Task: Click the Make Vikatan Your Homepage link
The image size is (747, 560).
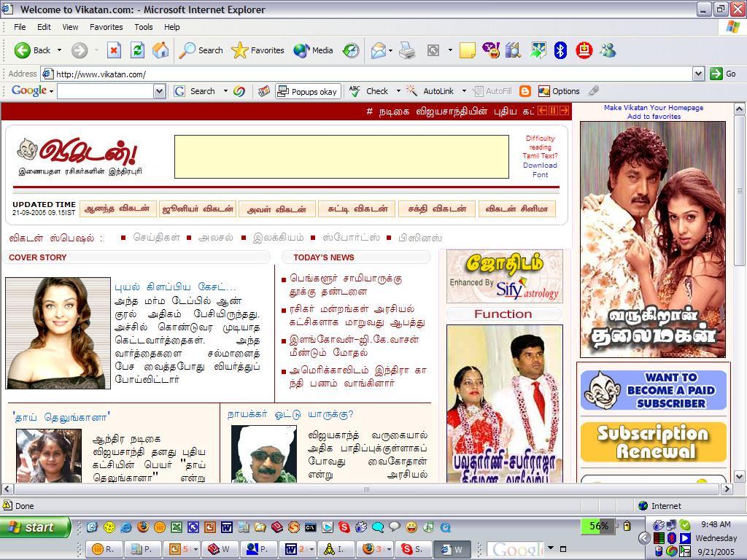Action: click(x=654, y=107)
